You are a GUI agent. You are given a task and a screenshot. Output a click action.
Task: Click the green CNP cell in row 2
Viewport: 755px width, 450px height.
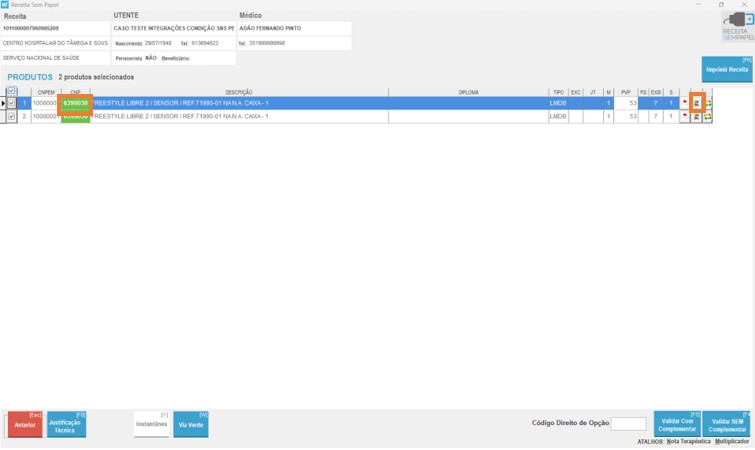(x=76, y=116)
